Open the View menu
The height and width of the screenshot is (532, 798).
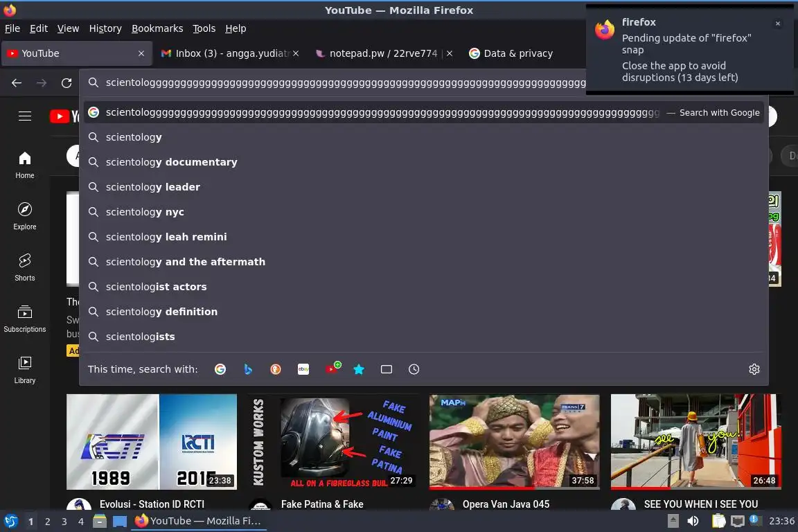68,28
